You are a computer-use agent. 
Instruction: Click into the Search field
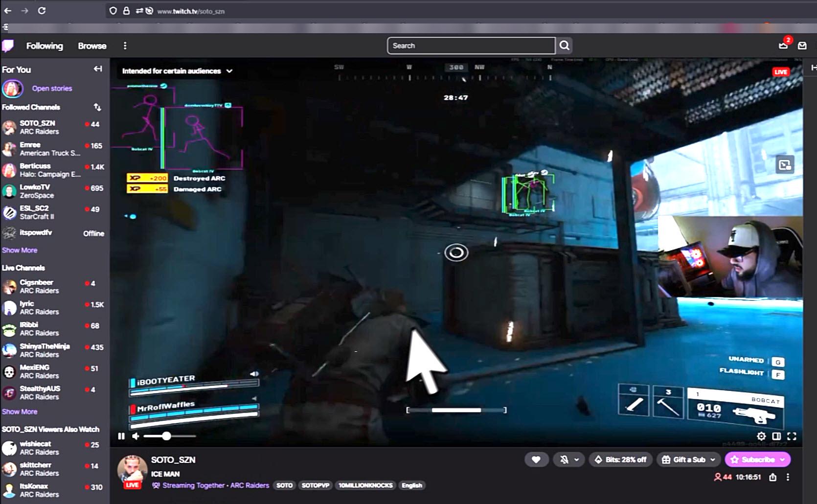[471, 46]
